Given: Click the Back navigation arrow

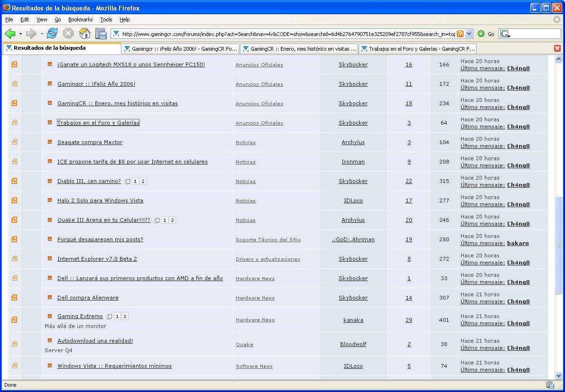Looking at the screenshot, I should tap(10, 34).
